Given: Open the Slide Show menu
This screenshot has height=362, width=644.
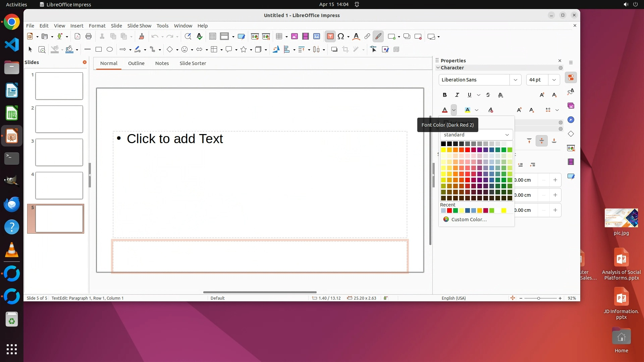Looking at the screenshot, I should pos(139,26).
